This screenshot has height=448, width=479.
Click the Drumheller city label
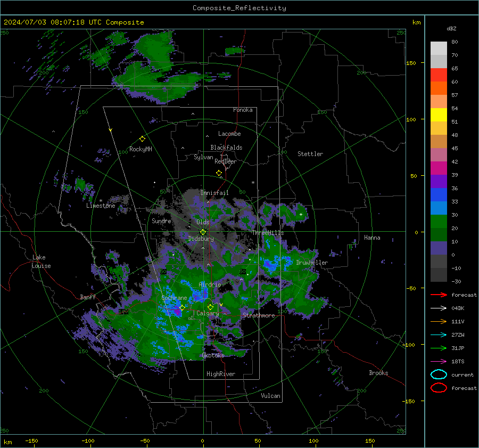[x=312, y=263]
